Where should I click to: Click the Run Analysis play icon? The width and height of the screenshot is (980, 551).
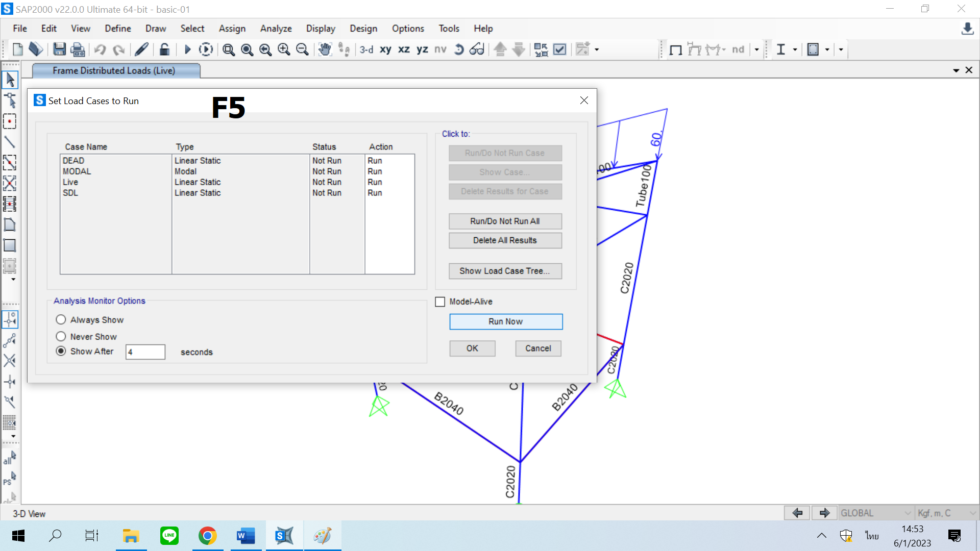(187, 49)
